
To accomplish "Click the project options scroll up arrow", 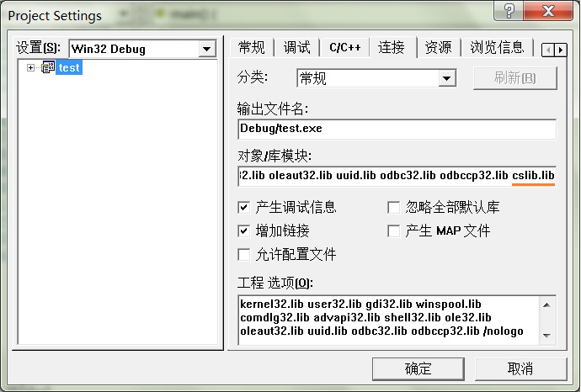I will click(548, 304).
